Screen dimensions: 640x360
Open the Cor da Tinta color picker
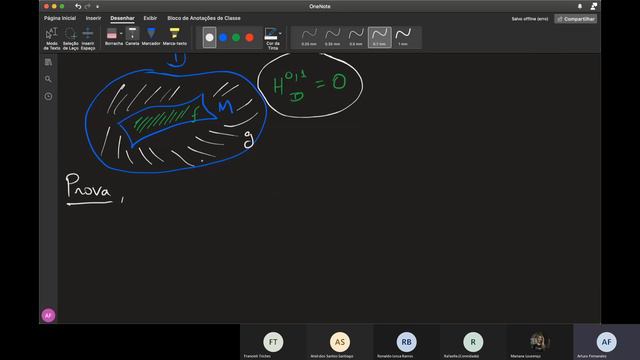click(273, 38)
